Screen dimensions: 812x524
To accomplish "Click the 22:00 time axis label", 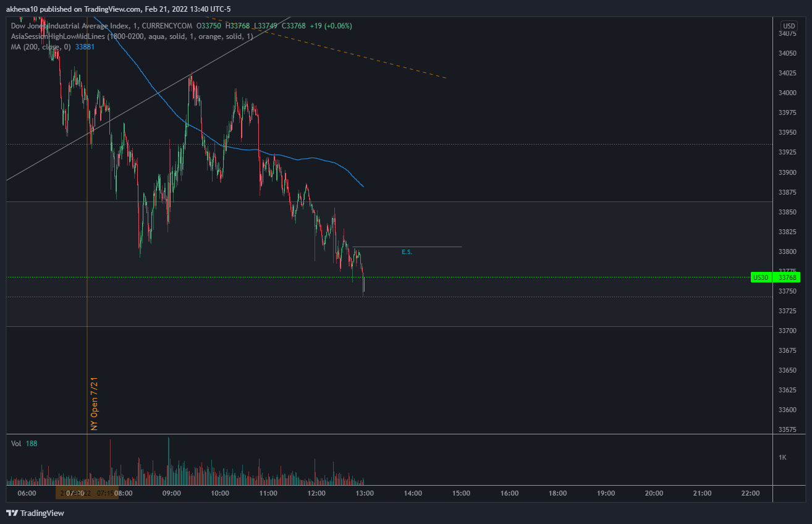I will tap(750, 493).
